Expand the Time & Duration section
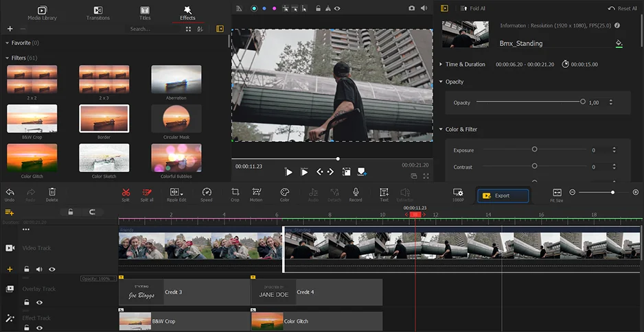Screen dimensions: 644x332 click(441, 64)
